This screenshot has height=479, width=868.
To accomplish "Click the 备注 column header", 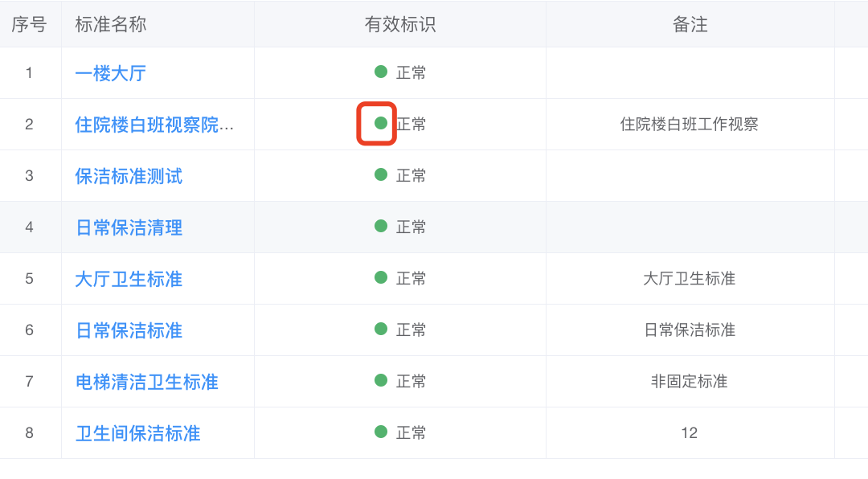I will [x=690, y=25].
